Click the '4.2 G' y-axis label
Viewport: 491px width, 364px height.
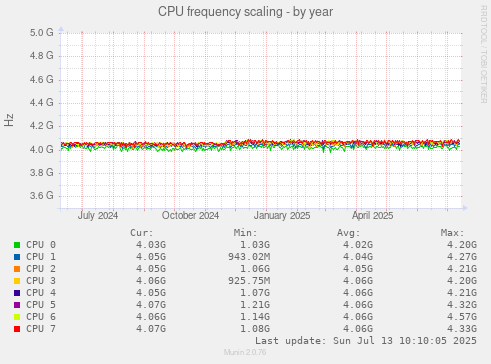coord(41,126)
